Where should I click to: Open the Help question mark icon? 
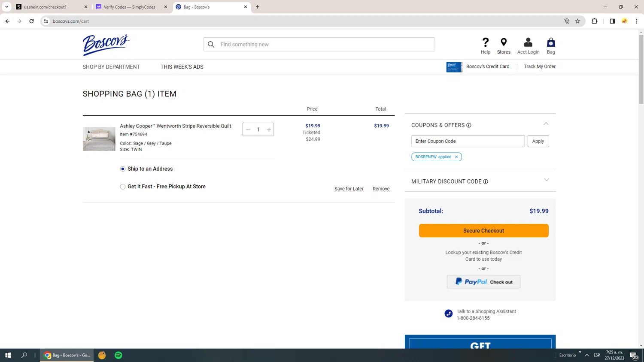click(x=486, y=42)
